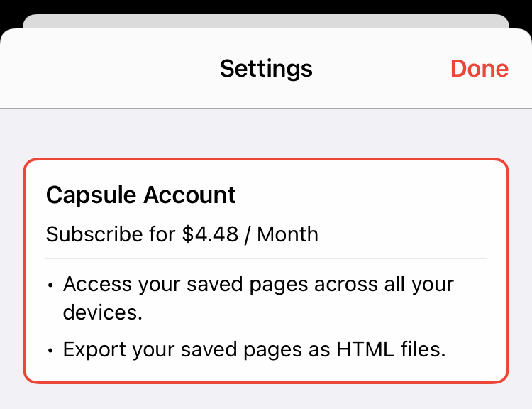Tap the 'HTML files.' text

click(391, 349)
